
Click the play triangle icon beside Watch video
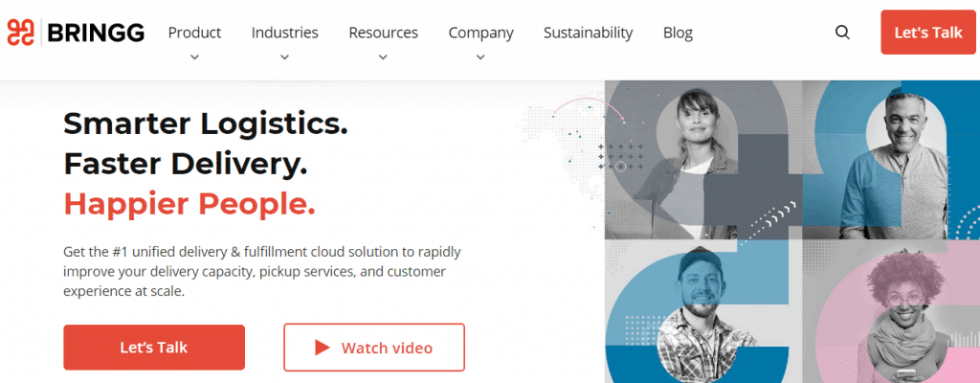(x=323, y=348)
